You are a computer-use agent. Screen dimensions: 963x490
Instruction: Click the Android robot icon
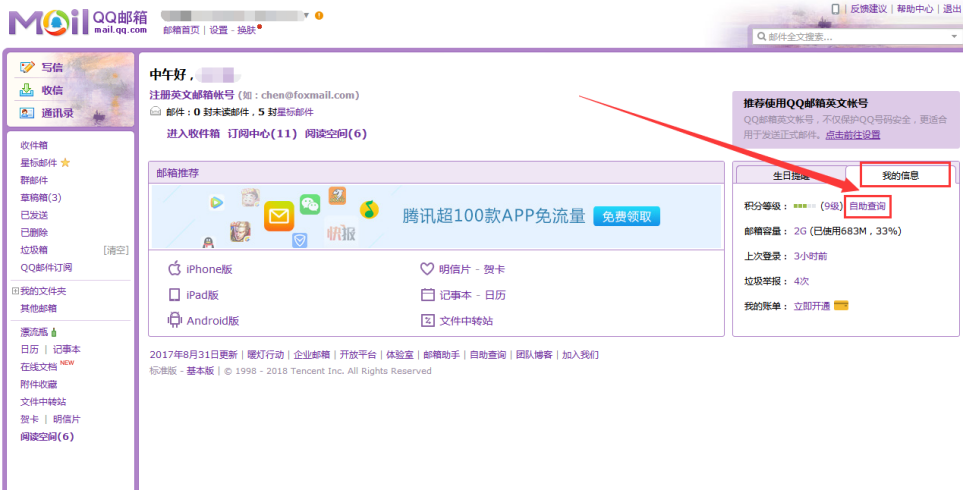[174, 320]
